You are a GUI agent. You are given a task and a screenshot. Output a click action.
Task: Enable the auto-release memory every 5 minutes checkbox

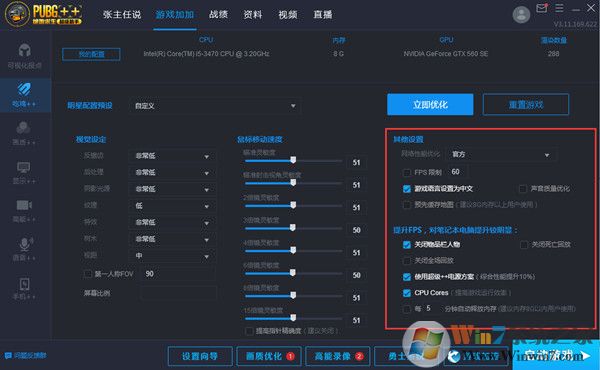click(407, 309)
